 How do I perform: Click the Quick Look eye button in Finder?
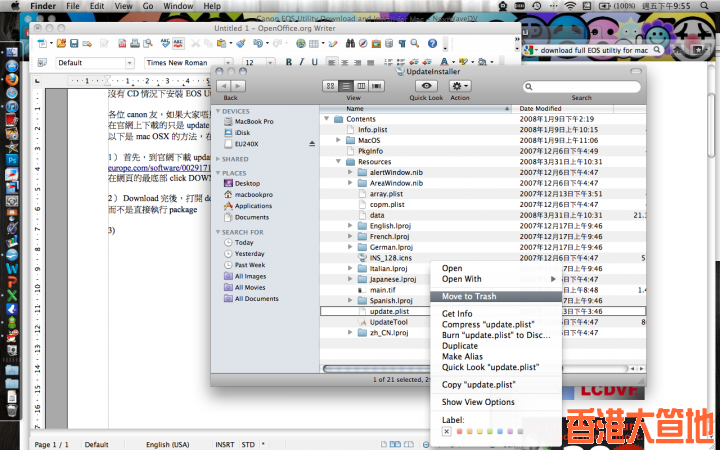pos(426,86)
